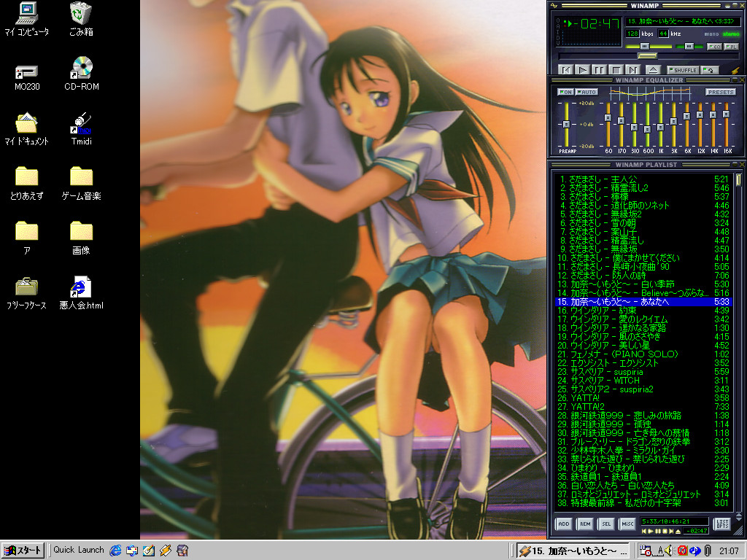Viewport: 747px width, 560px height.
Task: Click the playlist vertical scrollbar handle
Action: point(738,179)
